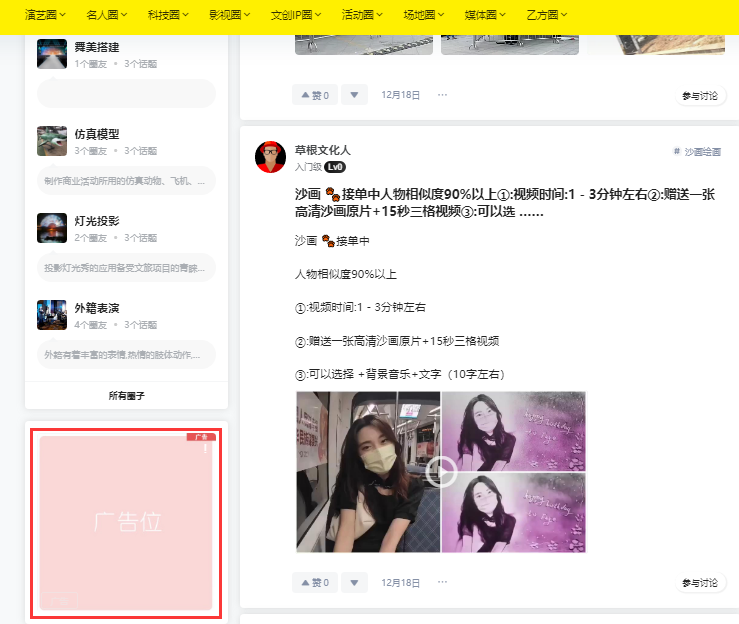Click the 广告位 advertisement banner
Screen dimensions: 739x624
point(127,522)
